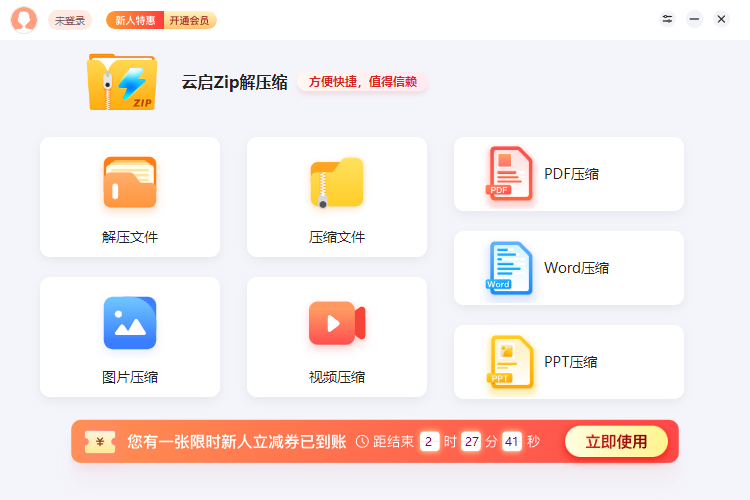Click the PDF压缩 text label
Screen dimensions: 750x500
tap(571, 174)
